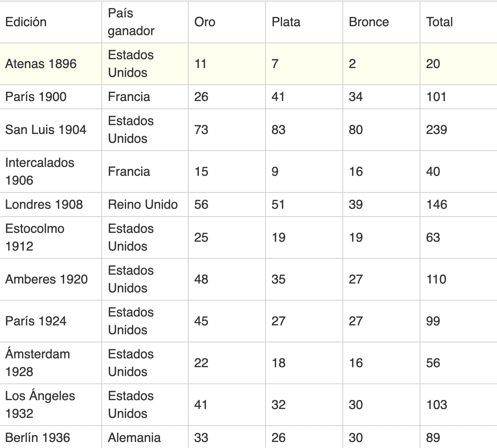Click the Edición column header

tap(51, 22)
